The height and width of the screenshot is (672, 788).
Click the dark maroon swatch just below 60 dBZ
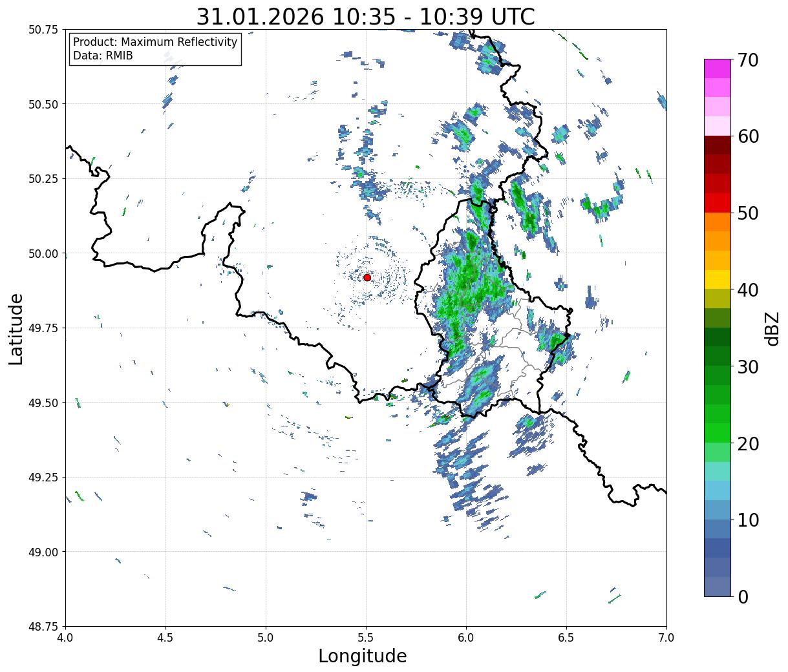coord(718,145)
